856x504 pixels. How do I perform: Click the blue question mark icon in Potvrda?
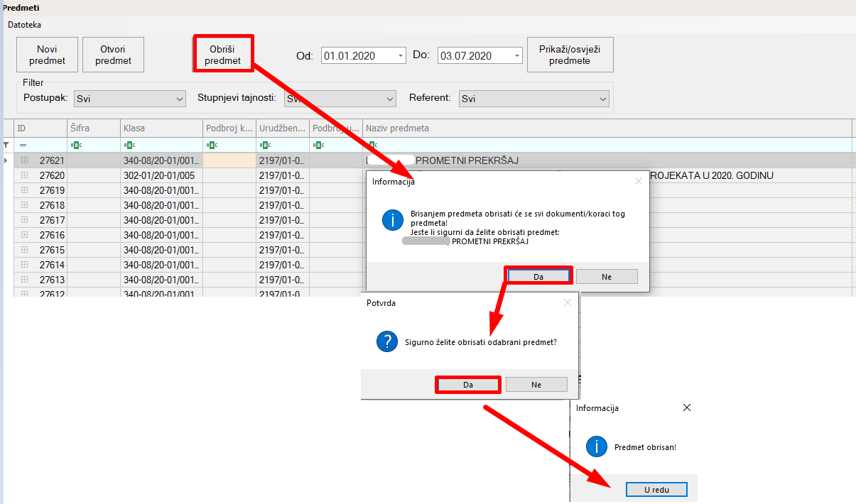coord(386,341)
